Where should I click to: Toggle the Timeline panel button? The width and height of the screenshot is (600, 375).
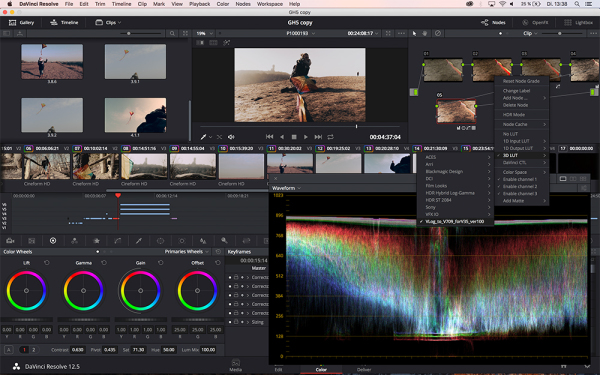(x=64, y=23)
